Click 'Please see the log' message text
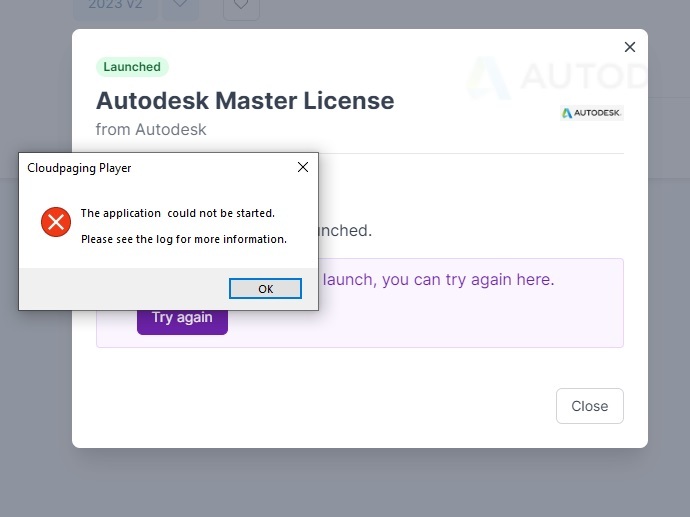 coord(184,239)
